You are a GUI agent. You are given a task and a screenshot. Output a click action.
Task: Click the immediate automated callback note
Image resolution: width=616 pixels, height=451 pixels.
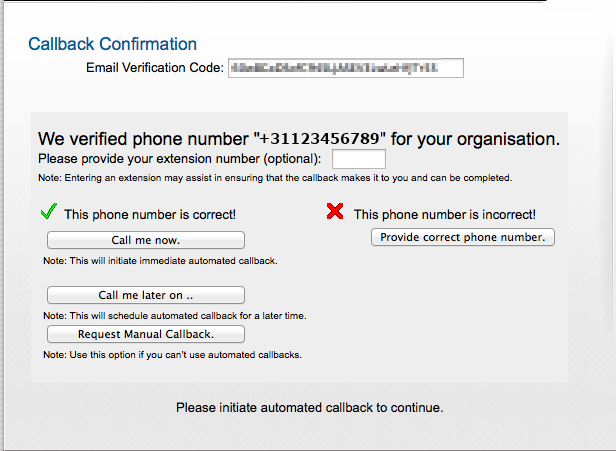160,261
